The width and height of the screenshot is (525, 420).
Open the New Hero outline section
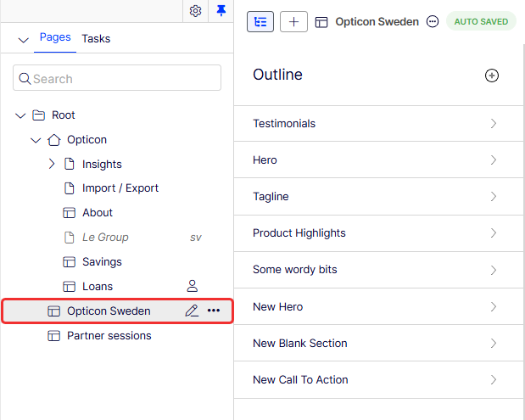pos(378,306)
